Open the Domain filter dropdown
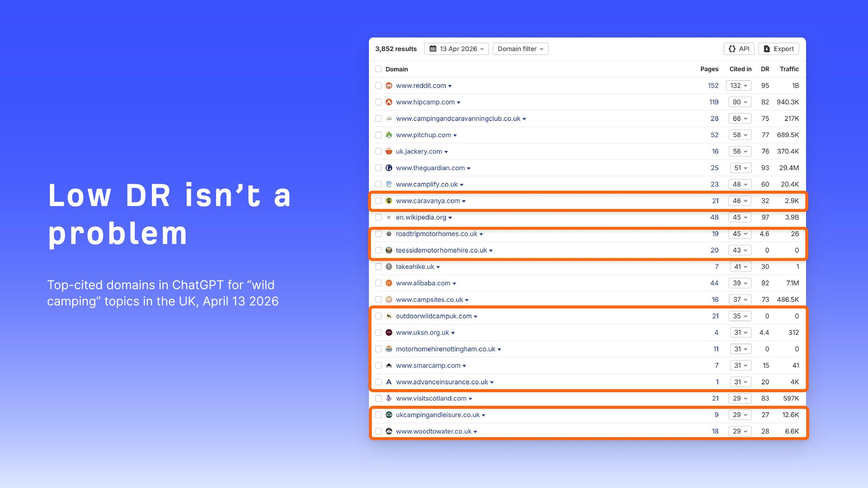868x488 pixels. 520,49
